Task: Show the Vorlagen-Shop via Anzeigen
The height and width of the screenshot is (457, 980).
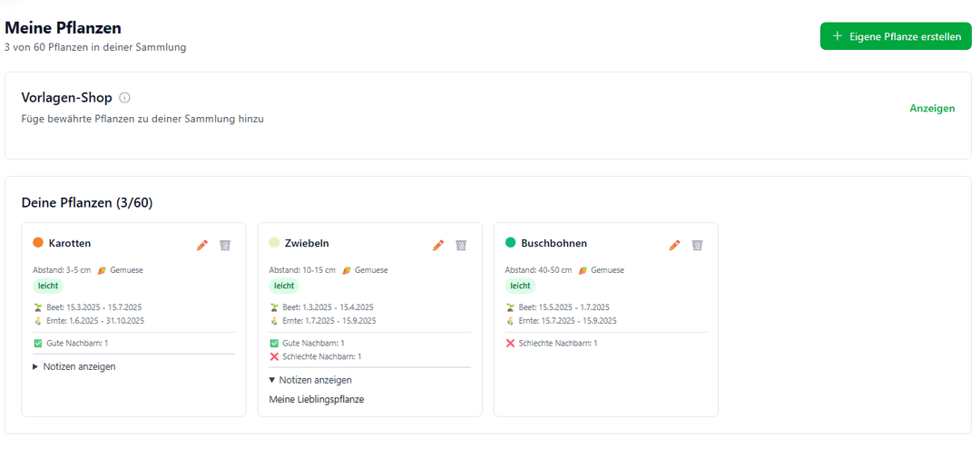Action: [932, 109]
